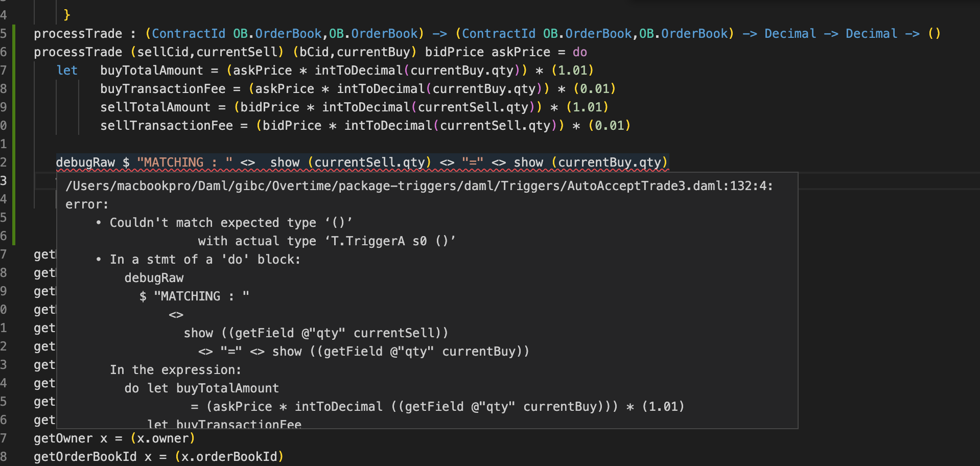Click the blue 'let' keyword

pyautogui.click(x=67, y=71)
